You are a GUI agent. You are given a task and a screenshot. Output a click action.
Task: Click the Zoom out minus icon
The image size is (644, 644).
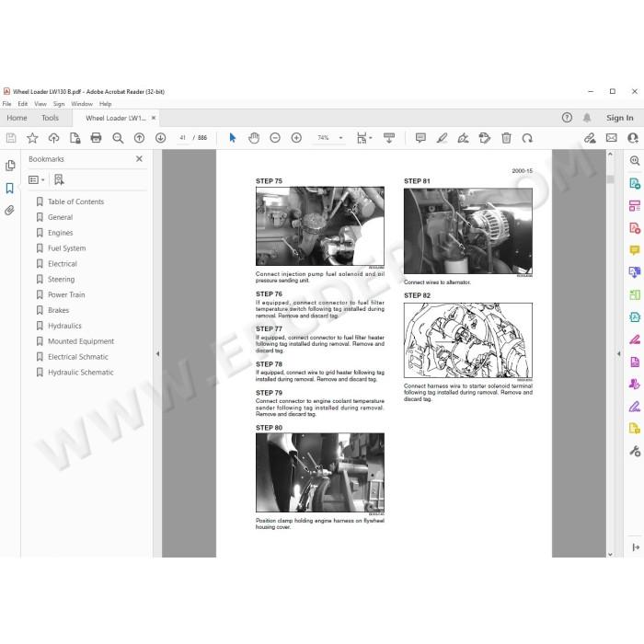click(275, 138)
